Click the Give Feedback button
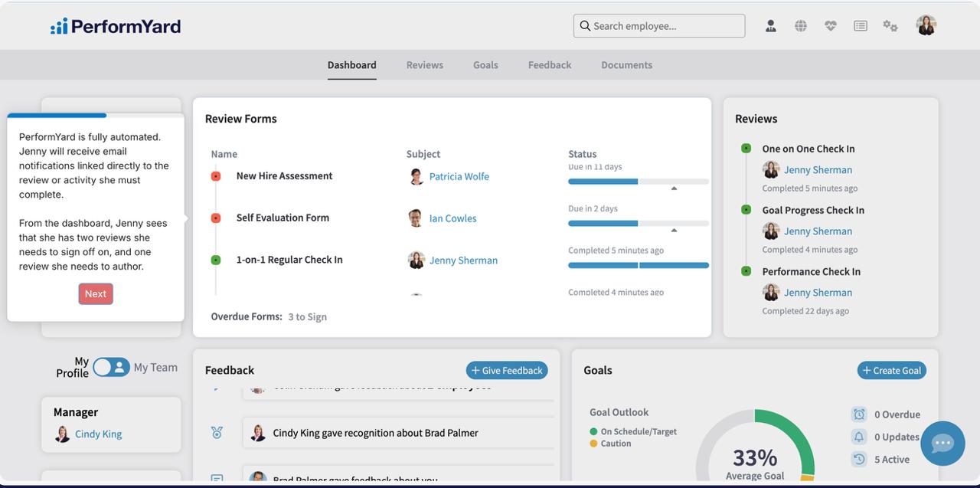Screen dimensions: 980x488 point(507,370)
